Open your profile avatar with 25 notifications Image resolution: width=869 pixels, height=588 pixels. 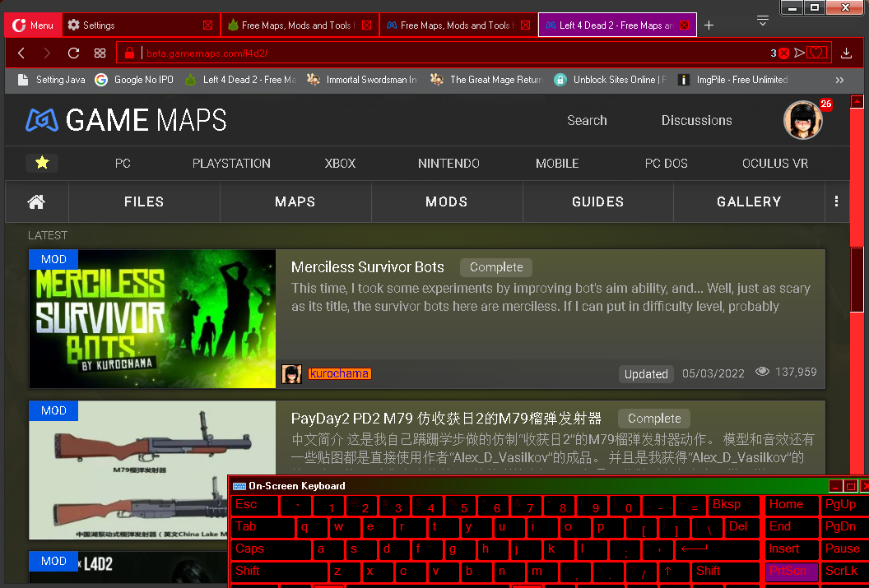[802, 120]
